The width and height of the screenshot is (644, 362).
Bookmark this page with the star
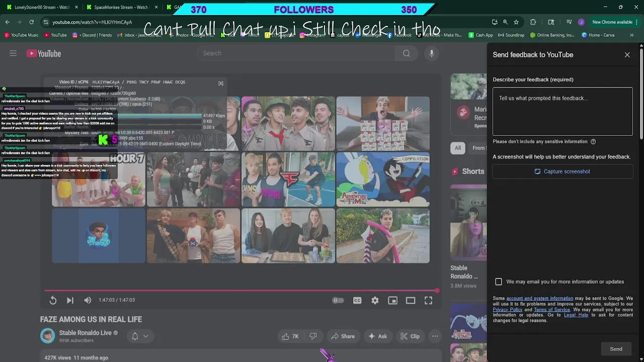tap(516, 22)
